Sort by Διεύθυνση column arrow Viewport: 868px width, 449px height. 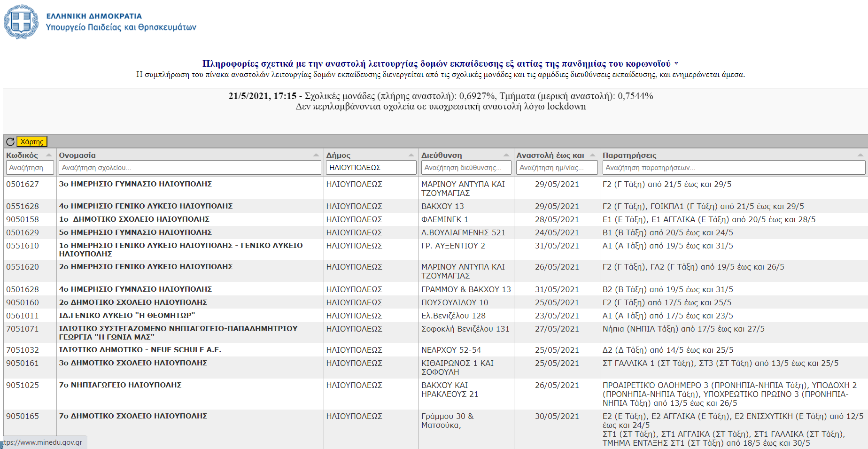506,155
